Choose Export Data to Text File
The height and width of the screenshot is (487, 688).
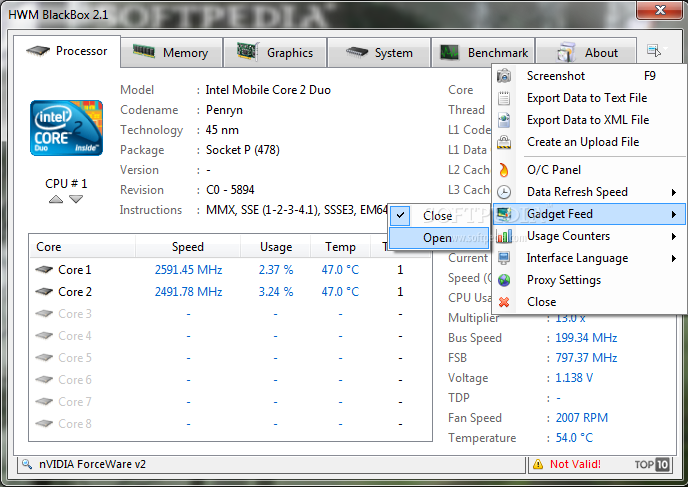(590, 98)
